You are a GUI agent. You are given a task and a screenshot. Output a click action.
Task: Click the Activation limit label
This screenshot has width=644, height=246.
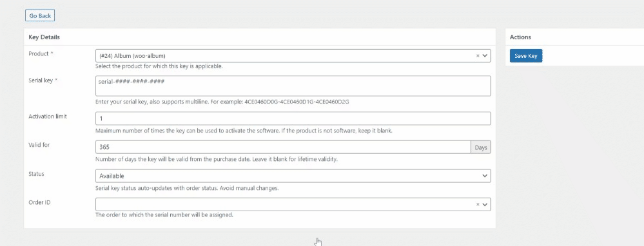(48, 117)
